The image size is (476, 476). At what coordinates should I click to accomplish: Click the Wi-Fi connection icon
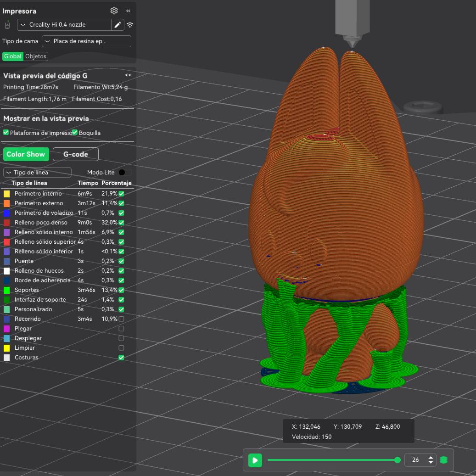[130, 25]
